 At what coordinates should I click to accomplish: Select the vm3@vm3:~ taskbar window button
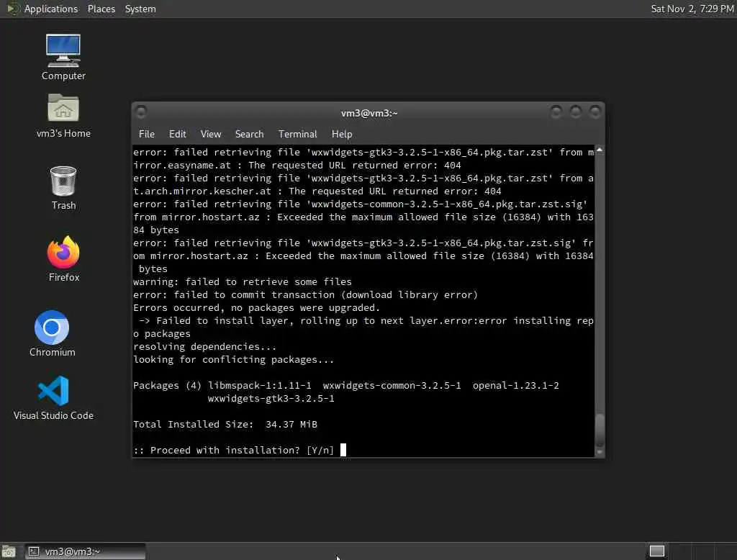(85, 551)
